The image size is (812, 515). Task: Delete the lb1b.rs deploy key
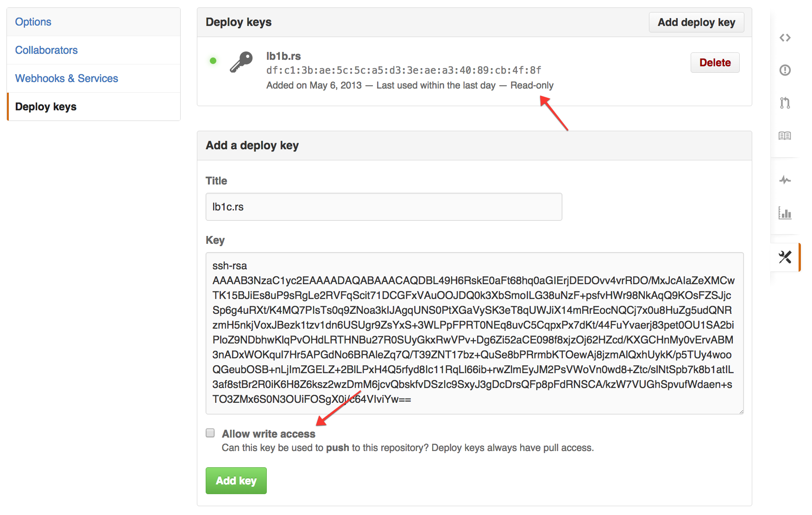(x=715, y=63)
